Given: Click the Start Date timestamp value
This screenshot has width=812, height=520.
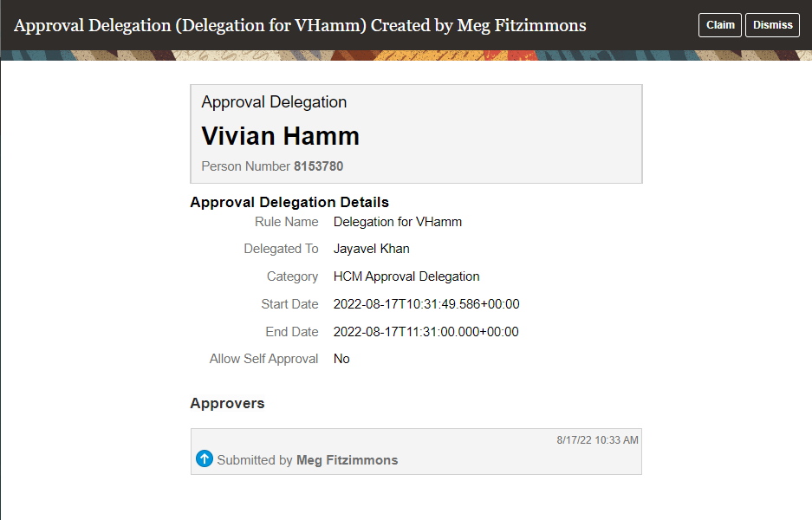Looking at the screenshot, I should 426,304.
